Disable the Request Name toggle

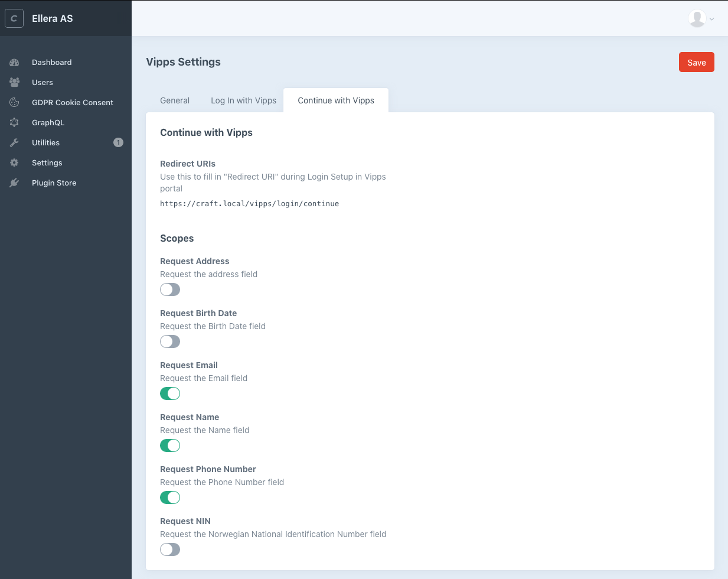170,445
